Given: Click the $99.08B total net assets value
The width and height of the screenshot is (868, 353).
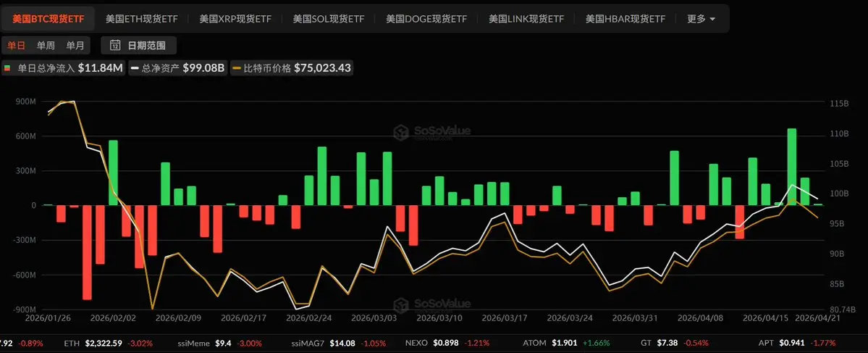Looking at the screenshot, I should (203, 68).
